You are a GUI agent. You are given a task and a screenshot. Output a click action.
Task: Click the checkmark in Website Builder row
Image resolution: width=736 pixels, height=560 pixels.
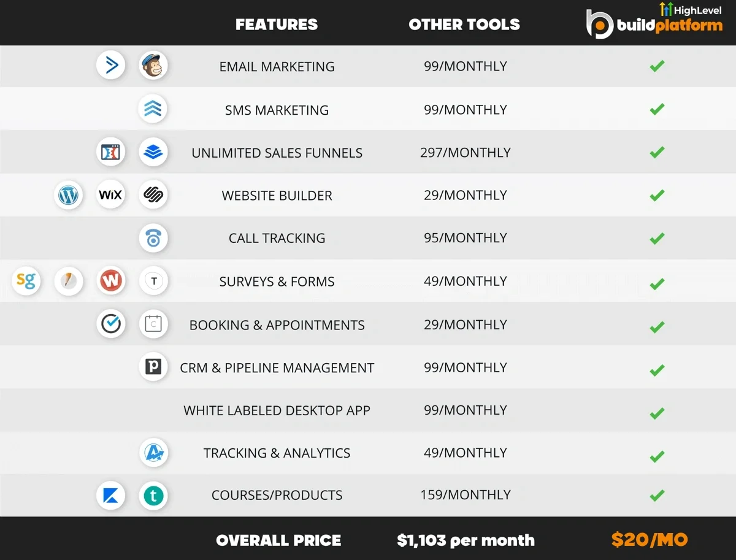click(657, 195)
